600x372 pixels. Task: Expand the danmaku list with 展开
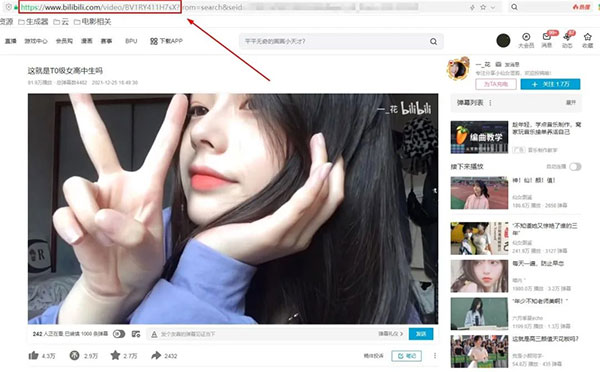pyautogui.click(x=571, y=103)
